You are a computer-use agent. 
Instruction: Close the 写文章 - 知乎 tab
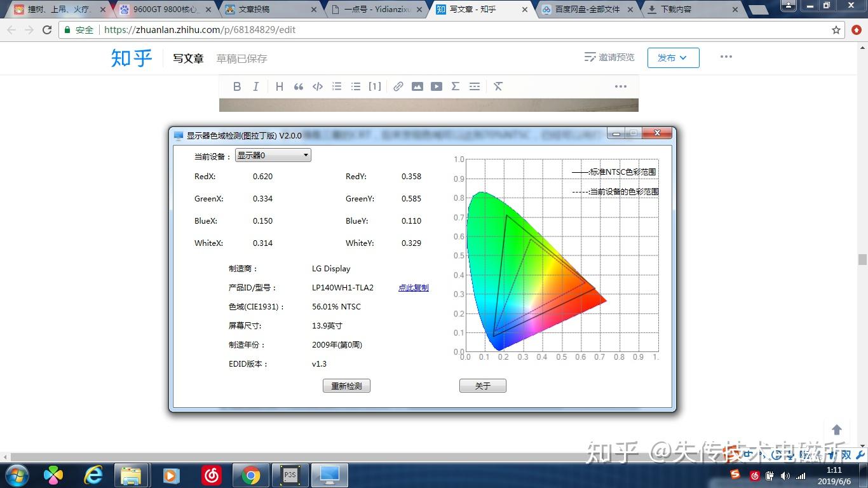[x=524, y=10]
